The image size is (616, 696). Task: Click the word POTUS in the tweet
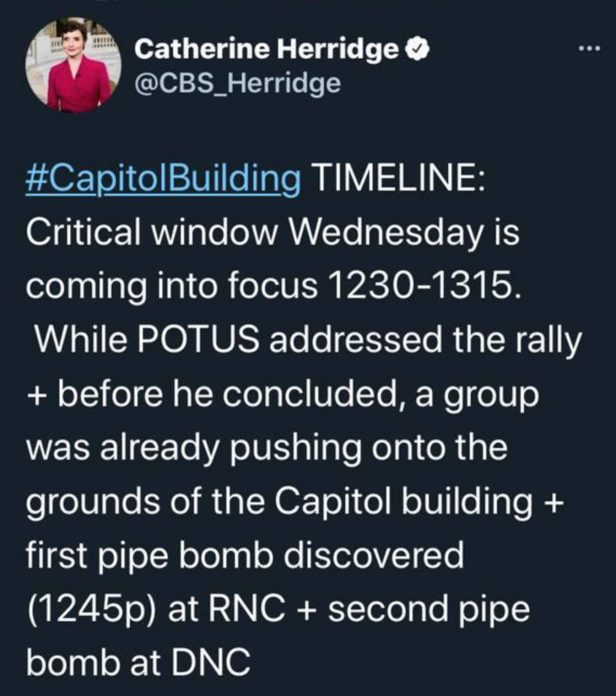(204, 340)
